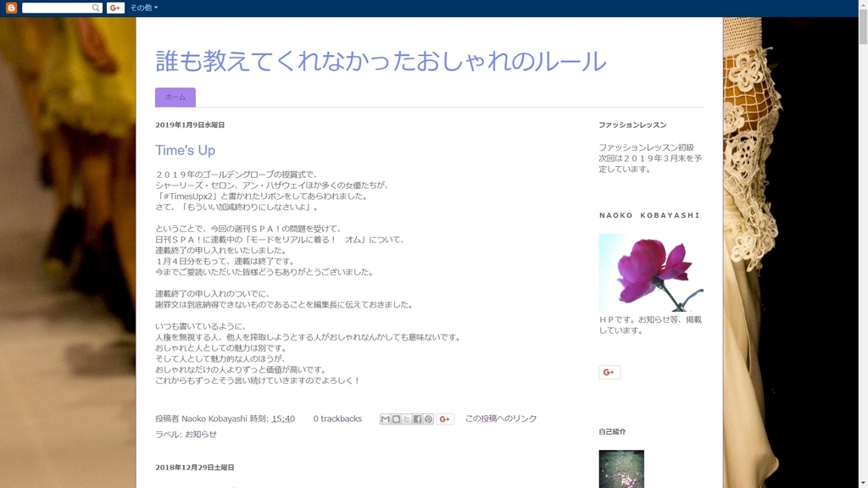Open the 0 trackbacks link

click(x=337, y=419)
